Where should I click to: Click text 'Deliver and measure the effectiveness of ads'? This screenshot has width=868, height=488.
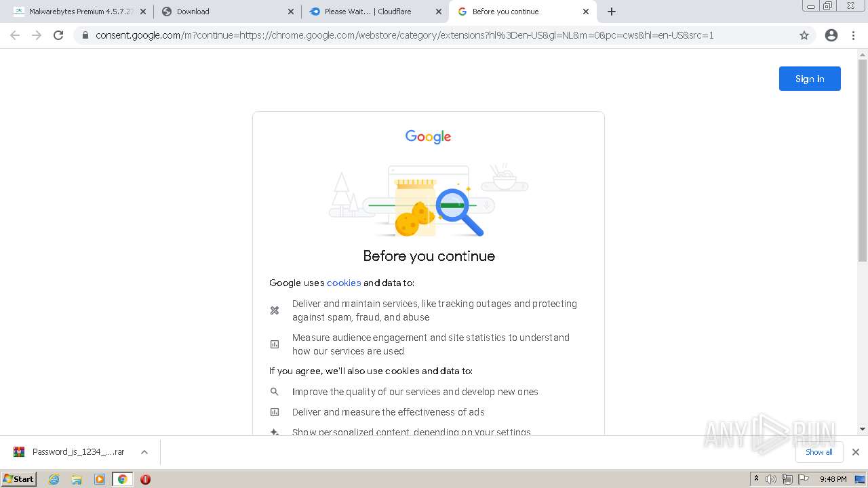point(389,412)
